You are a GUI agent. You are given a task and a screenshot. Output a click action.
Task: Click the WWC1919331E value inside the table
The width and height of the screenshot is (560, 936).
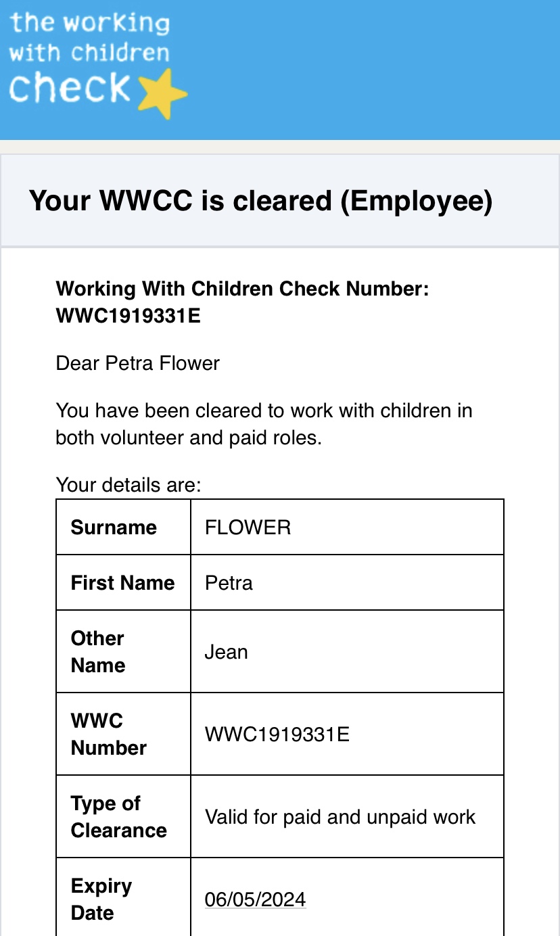coord(277,734)
